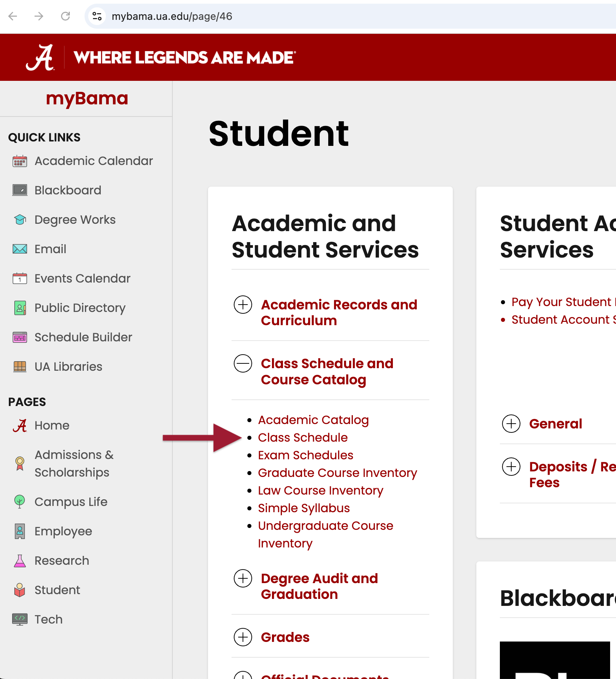Expand Deposits / Fees plus icon

511,467
